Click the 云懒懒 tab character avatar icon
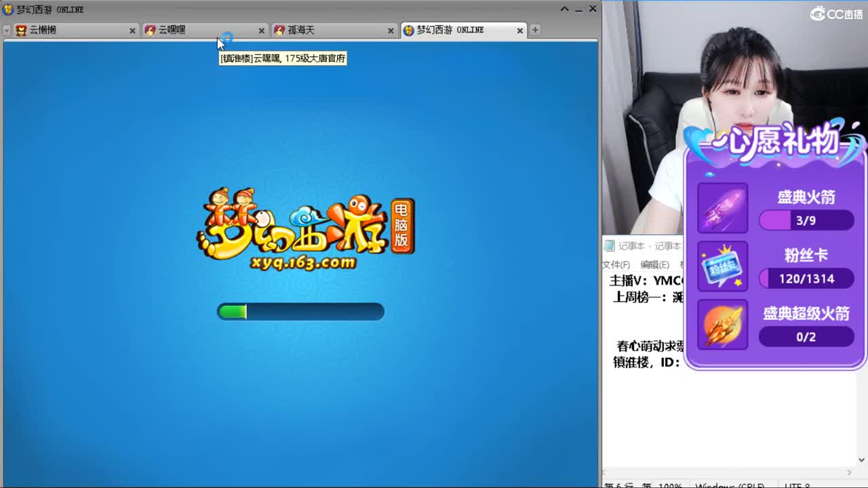Image resolution: width=868 pixels, height=488 pixels. 21,30
